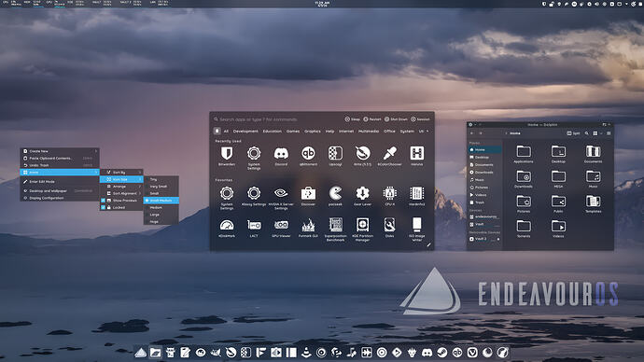
Task: Open GPU-Viewer app
Action: [281, 228]
